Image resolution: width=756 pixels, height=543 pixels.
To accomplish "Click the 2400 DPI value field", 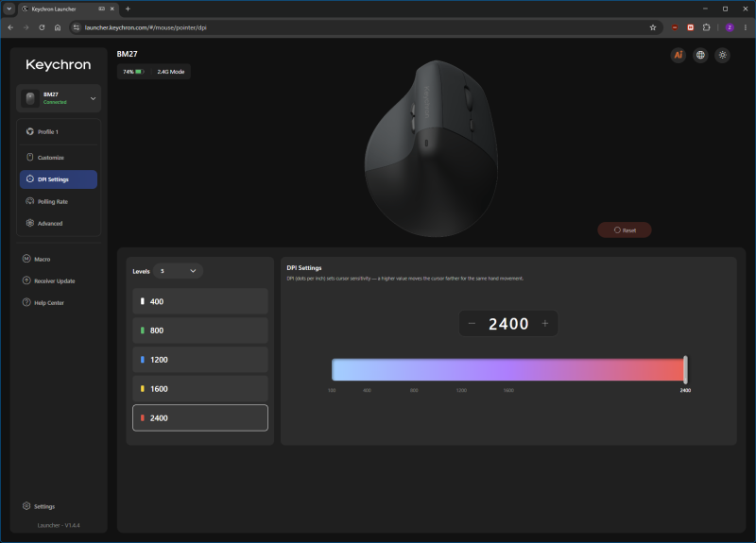I will click(508, 324).
